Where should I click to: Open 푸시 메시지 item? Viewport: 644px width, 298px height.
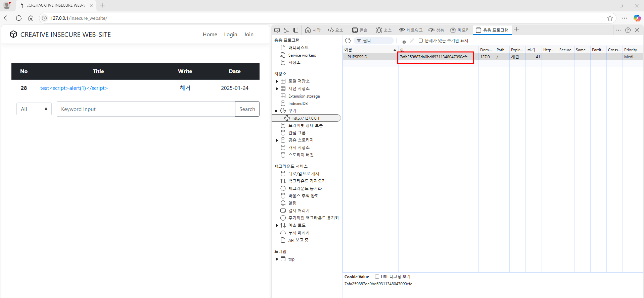coord(299,233)
